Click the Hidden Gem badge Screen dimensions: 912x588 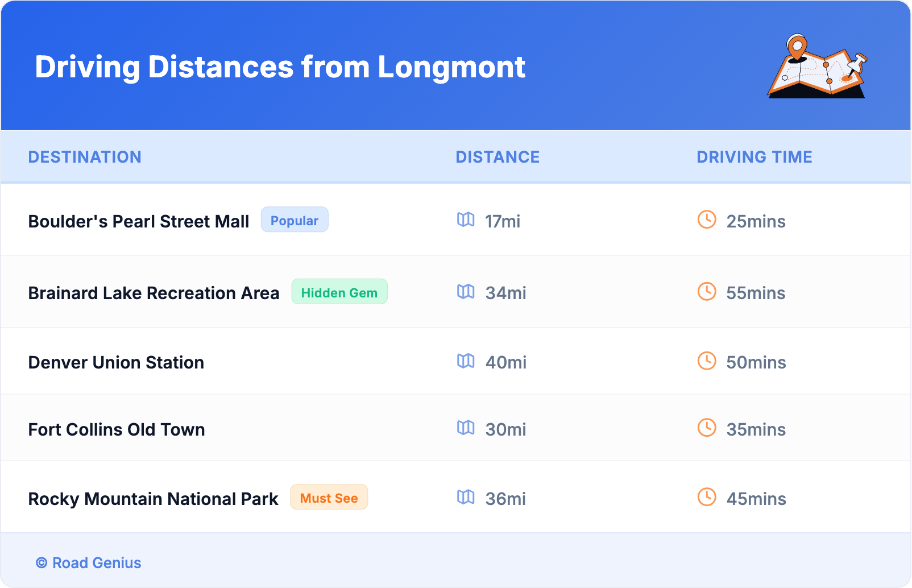tap(339, 292)
